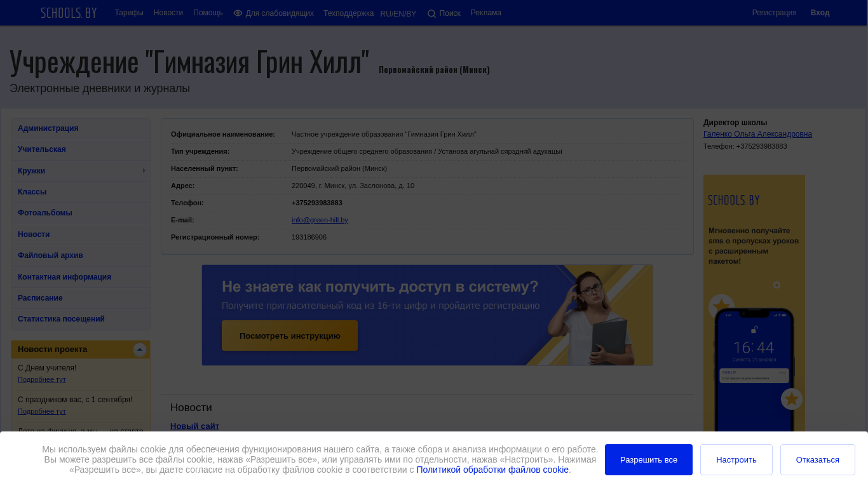Open the Администрация sidebar section
868x488 pixels.
(x=81, y=128)
